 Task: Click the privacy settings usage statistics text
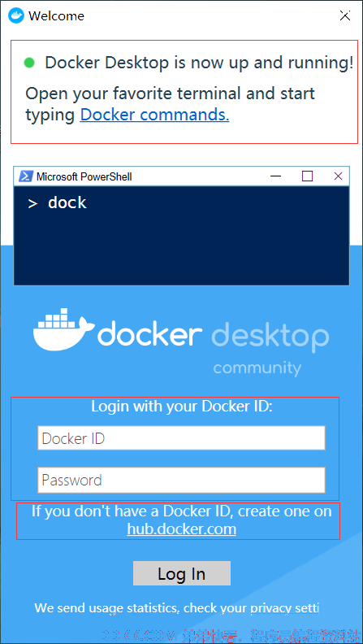click(177, 608)
